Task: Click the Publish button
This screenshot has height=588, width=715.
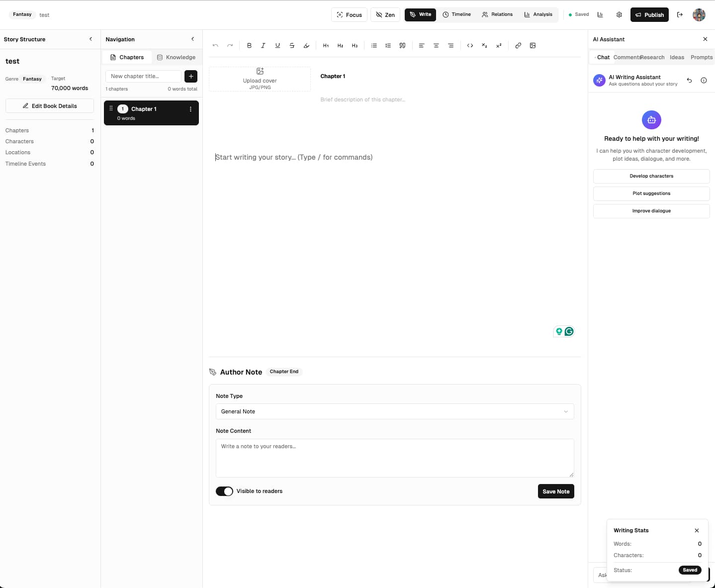Action: tap(649, 15)
